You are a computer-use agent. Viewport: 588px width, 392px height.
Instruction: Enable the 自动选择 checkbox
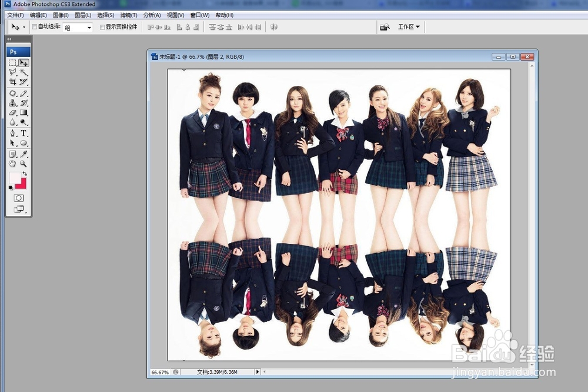coord(35,26)
